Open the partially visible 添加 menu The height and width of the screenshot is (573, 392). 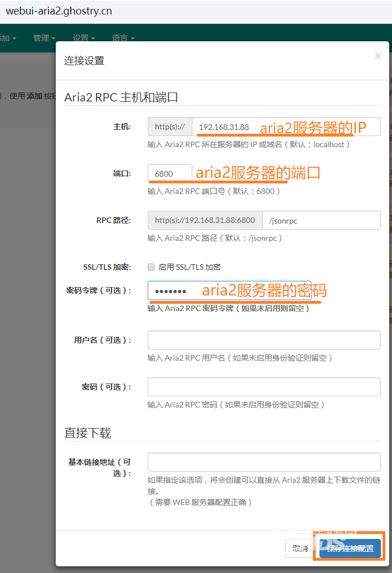point(8,38)
